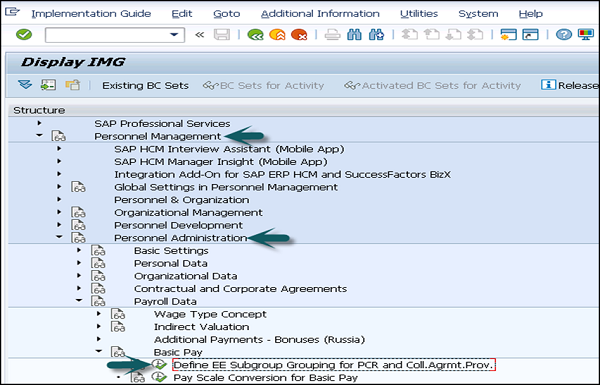Open Help via question mark icon

[x=564, y=35]
